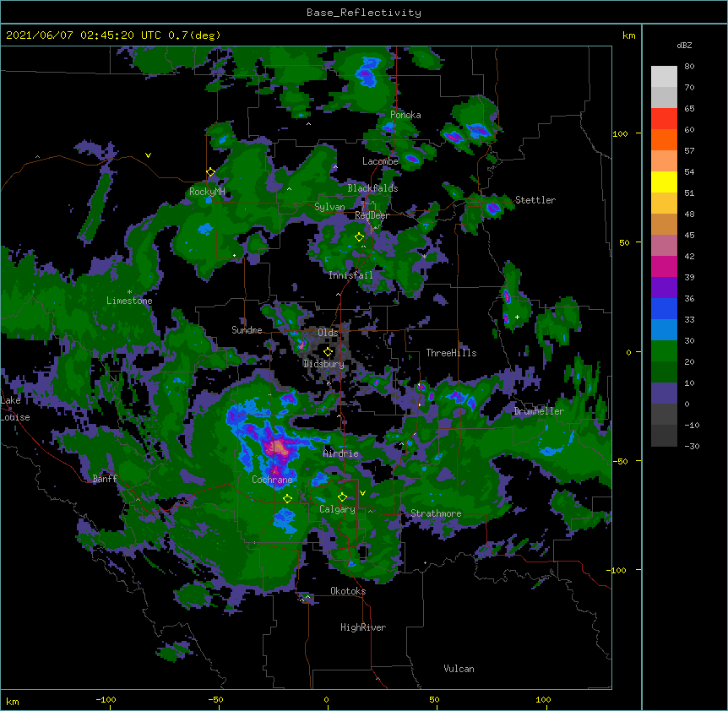Click the Airdrie label
The image size is (728, 711).
[341, 453]
